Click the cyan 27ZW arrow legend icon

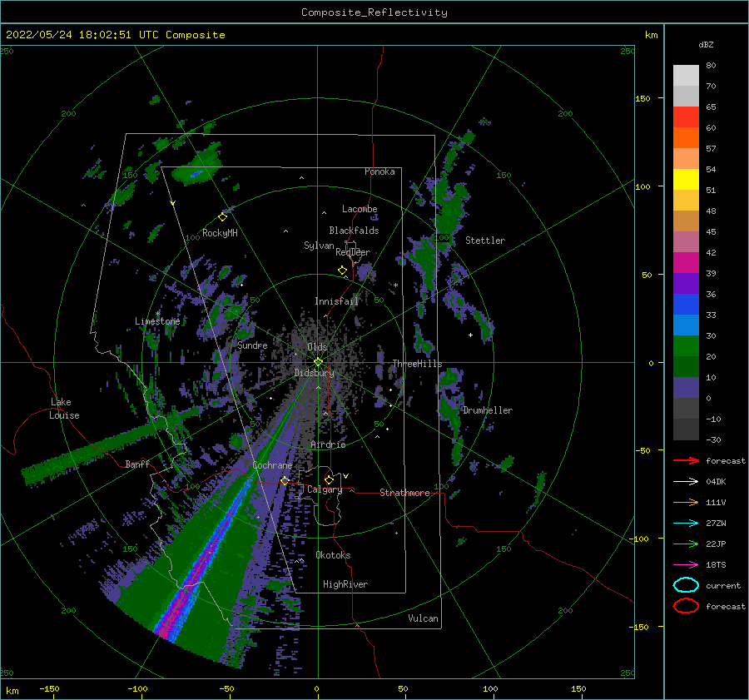[x=686, y=524]
